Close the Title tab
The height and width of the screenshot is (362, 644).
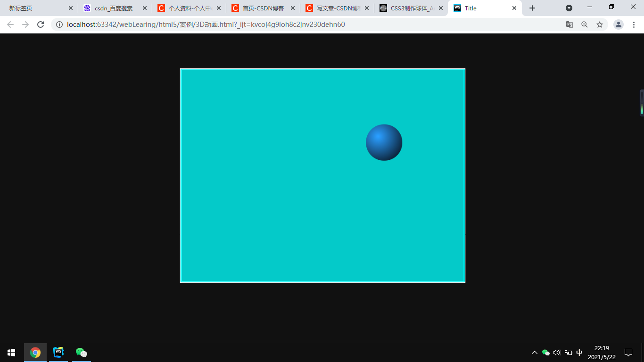point(514,8)
